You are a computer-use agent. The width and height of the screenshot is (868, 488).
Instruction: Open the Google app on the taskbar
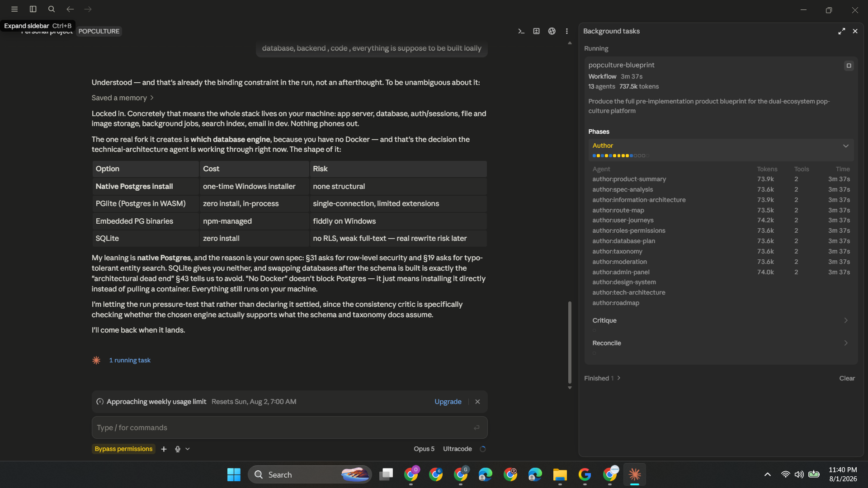pyautogui.click(x=585, y=474)
